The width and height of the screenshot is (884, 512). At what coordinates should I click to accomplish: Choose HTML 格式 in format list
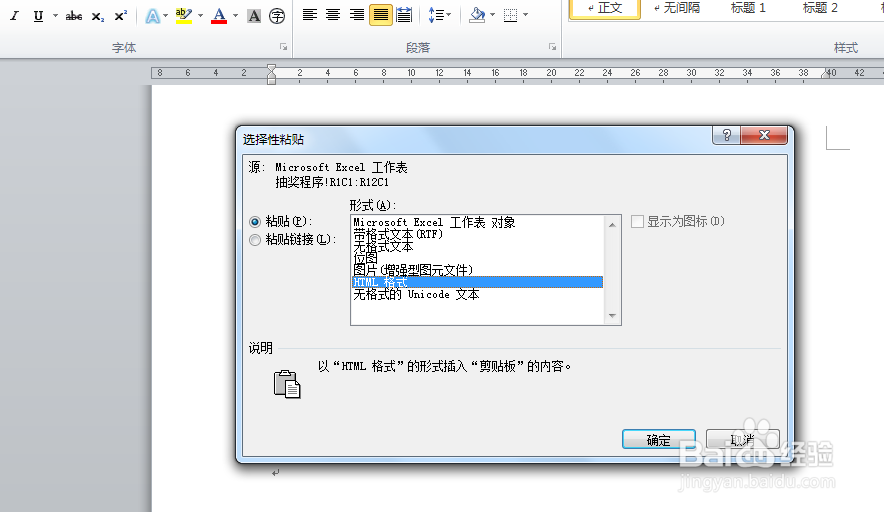[x=478, y=282]
